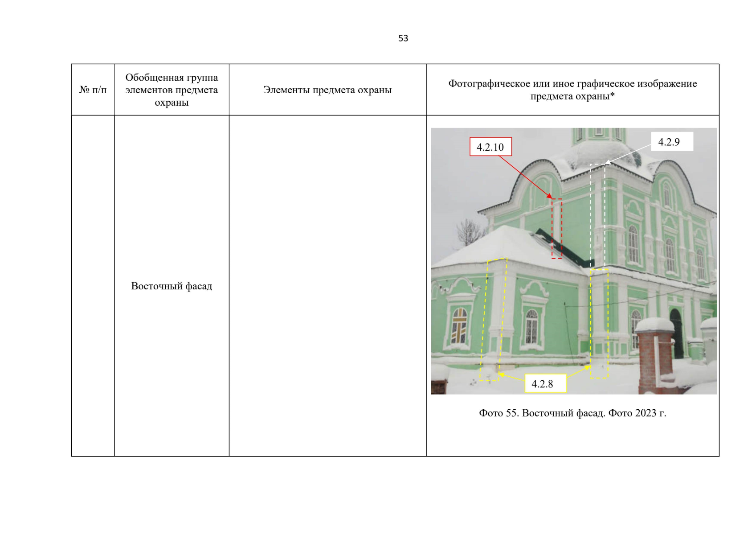The image size is (756, 535).
Task: Select the caption "Фото 55. Восточный фасад"
Action: [x=572, y=413]
